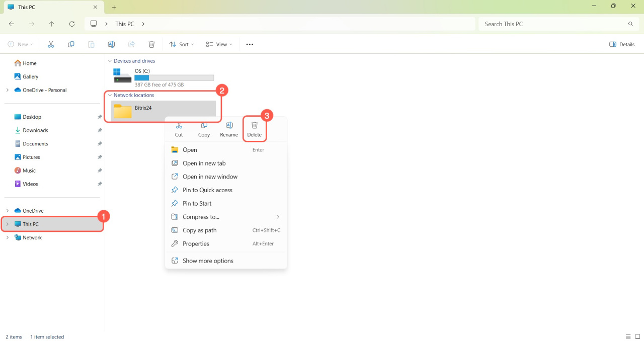644x341 pixels.
Task: Switch to large thumbnails view in status bar
Action: [x=637, y=336]
